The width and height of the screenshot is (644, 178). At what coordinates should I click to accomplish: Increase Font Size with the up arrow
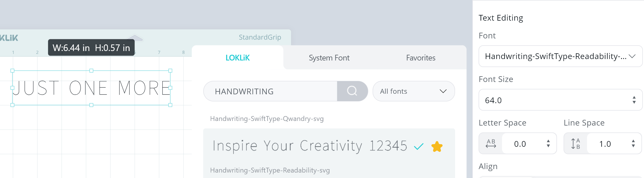[x=634, y=98]
